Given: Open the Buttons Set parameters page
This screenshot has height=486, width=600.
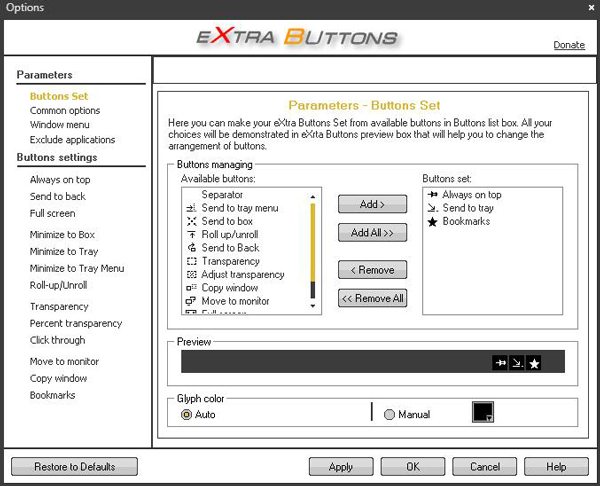Looking at the screenshot, I should 59,96.
